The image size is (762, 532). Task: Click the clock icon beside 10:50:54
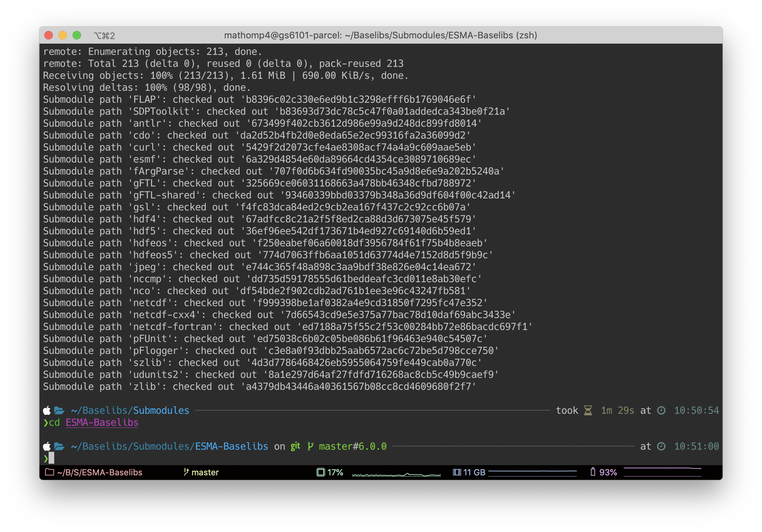pyautogui.click(x=661, y=411)
